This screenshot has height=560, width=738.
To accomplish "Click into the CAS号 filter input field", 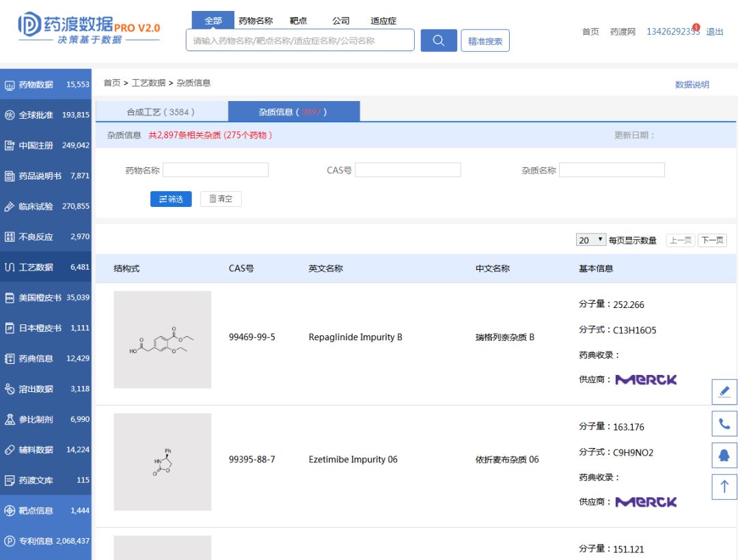I will [x=407, y=170].
